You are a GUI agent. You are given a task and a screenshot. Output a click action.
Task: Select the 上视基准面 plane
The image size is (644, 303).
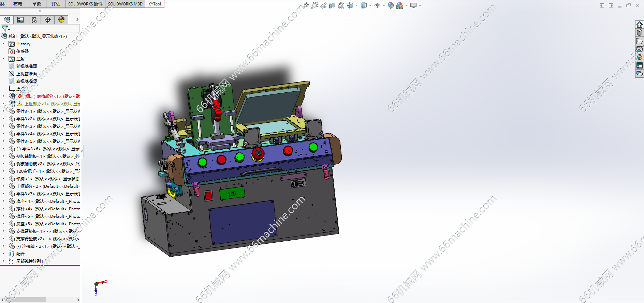click(x=23, y=74)
